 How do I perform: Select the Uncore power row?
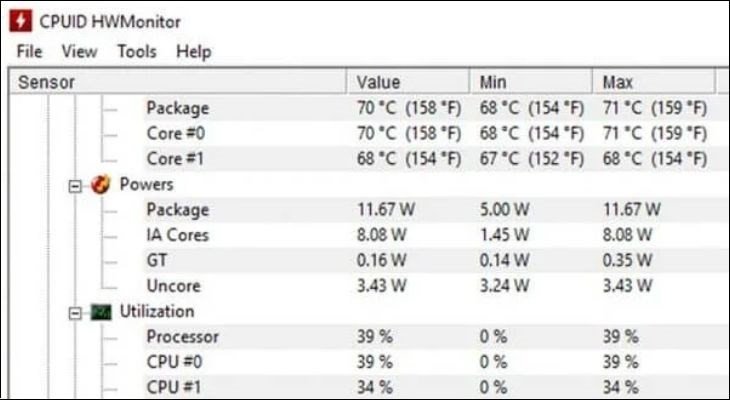tap(171, 287)
